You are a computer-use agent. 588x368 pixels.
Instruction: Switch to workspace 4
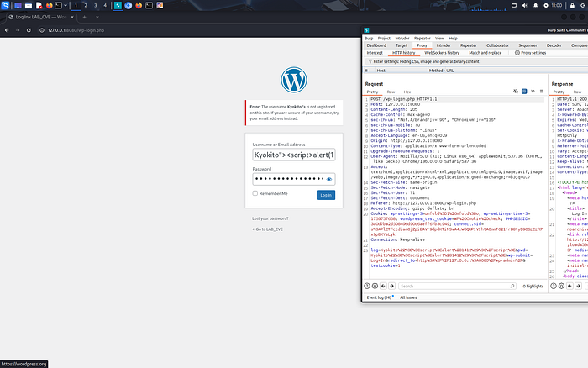click(105, 5)
